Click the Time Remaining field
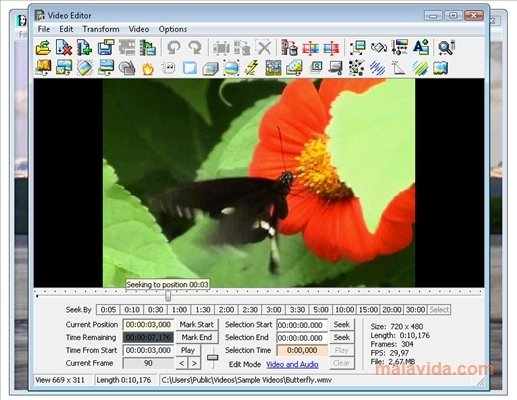Image resolution: width=517 pixels, height=400 pixels. point(148,337)
